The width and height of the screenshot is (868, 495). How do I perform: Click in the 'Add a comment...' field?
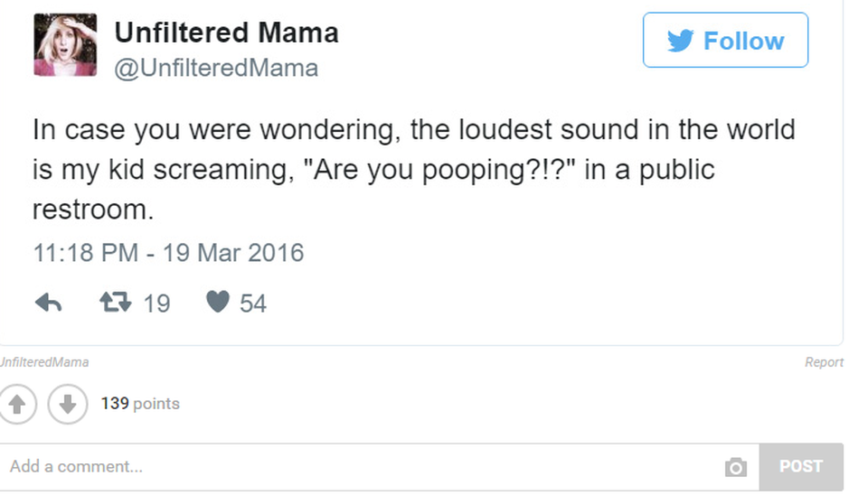pos(362,467)
